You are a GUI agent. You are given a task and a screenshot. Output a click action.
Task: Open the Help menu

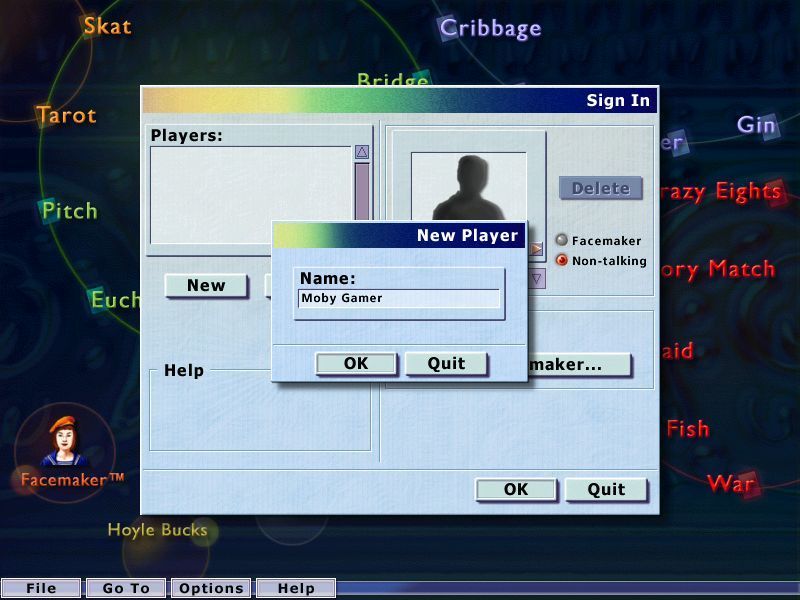(296, 588)
